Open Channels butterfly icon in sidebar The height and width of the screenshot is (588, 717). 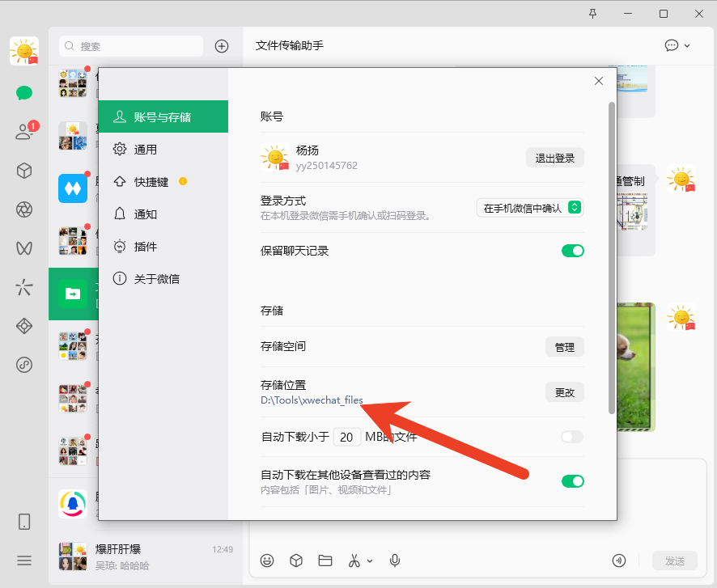pos(24,248)
